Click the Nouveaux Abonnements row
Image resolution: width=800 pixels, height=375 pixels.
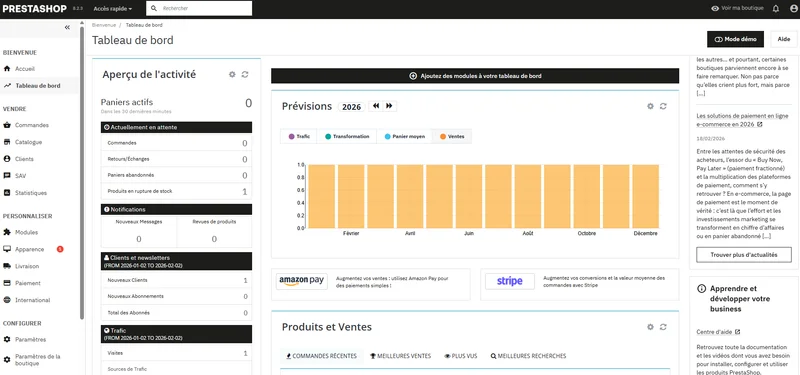[x=176, y=296]
